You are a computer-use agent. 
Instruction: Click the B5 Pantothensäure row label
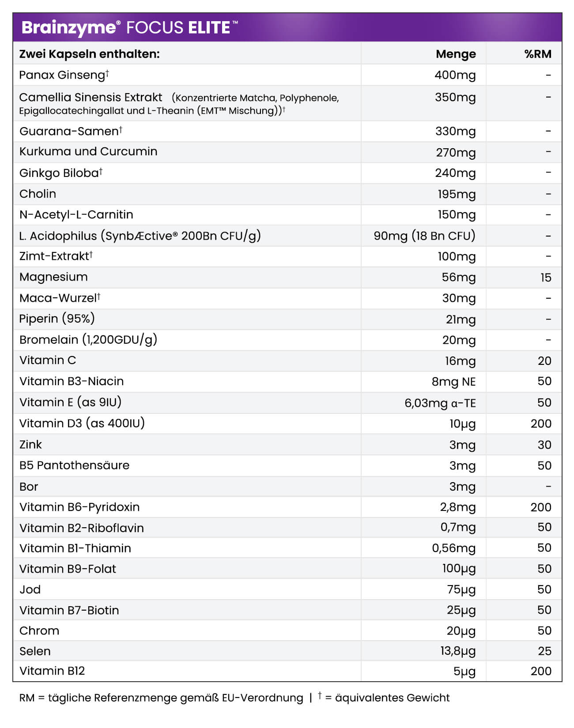(74, 465)
